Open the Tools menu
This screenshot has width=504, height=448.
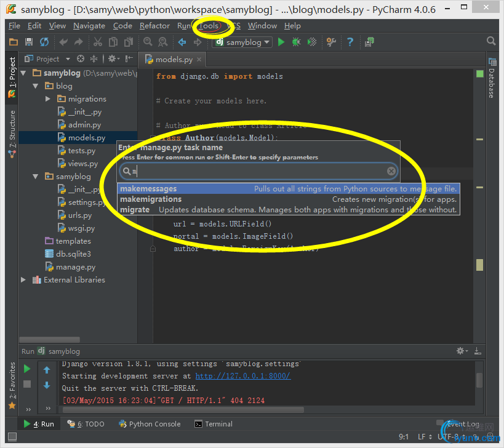click(x=209, y=26)
